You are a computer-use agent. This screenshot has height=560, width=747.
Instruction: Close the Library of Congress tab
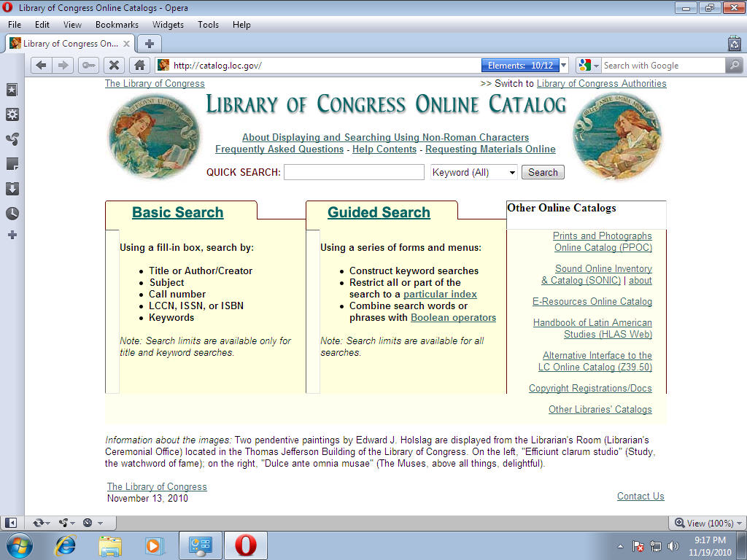[126, 44]
